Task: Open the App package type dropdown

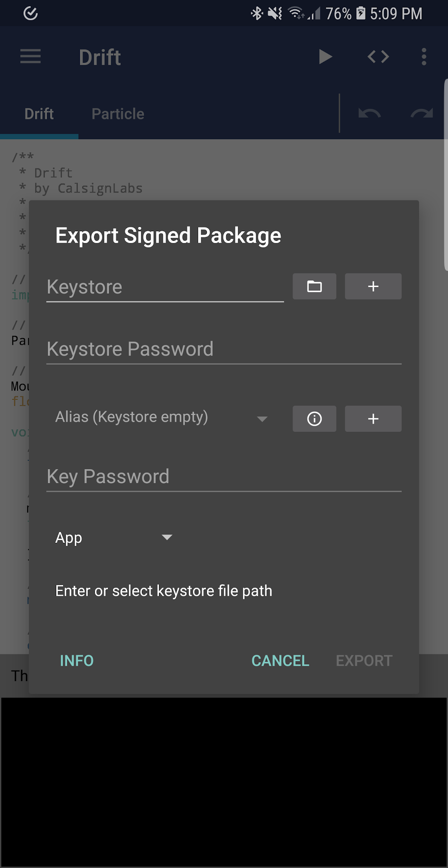Action: tap(113, 538)
